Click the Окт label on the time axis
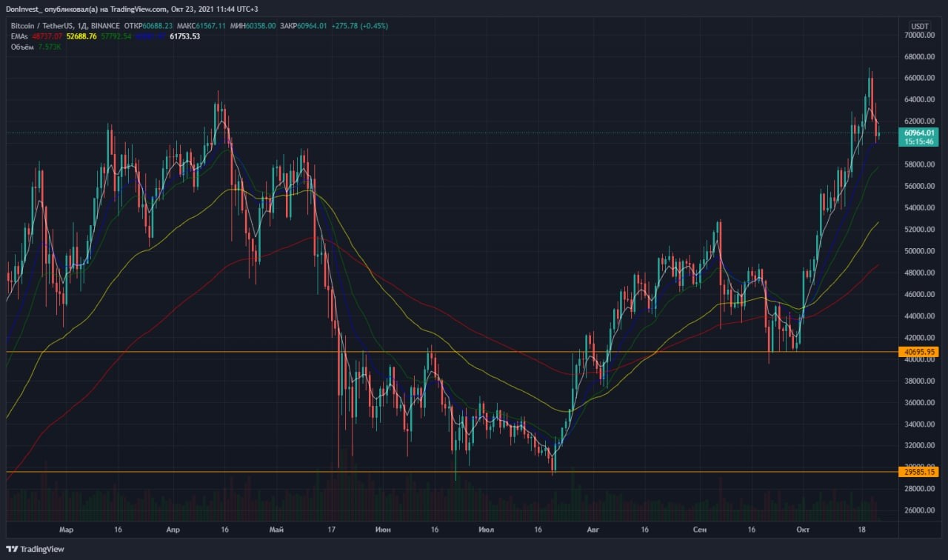Screen dimensions: 948x560 (803, 530)
